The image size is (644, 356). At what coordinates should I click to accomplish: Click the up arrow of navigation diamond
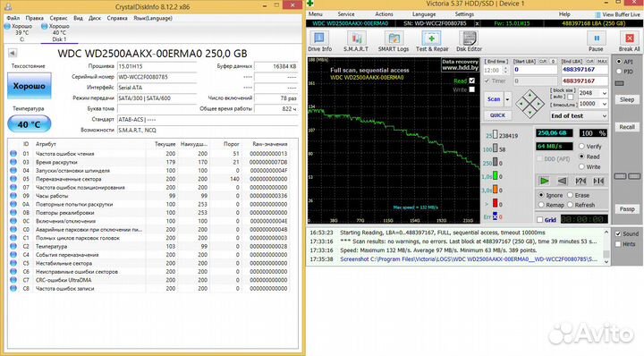point(530,96)
